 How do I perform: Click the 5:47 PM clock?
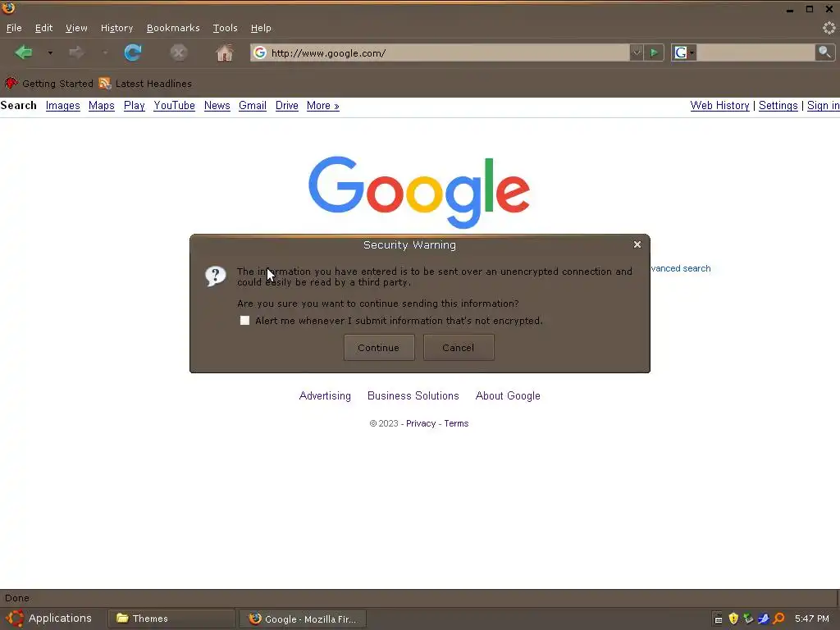click(811, 619)
